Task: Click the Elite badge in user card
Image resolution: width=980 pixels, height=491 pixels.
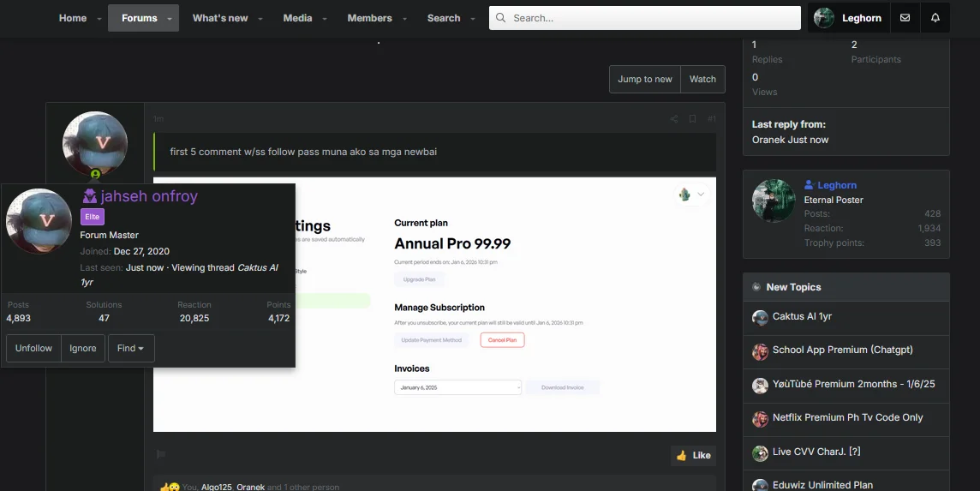Action: (92, 217)
